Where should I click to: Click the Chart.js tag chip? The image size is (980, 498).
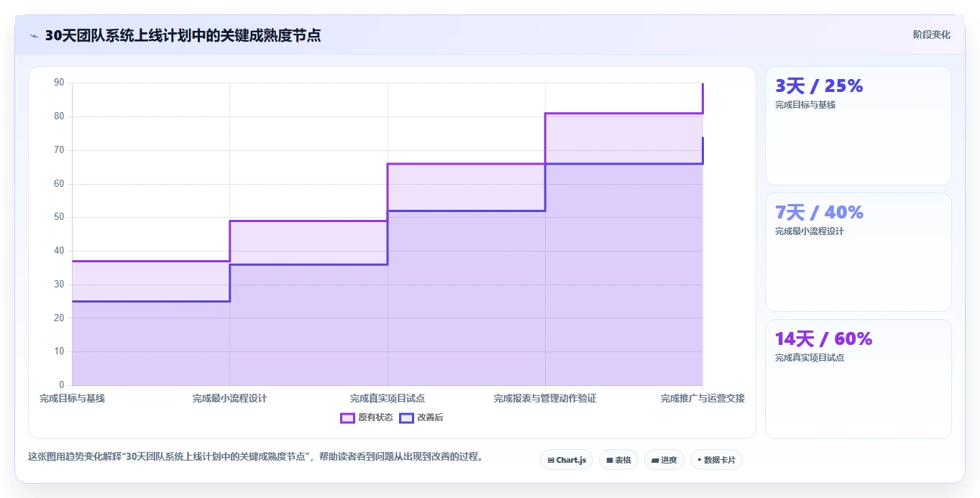567,460
